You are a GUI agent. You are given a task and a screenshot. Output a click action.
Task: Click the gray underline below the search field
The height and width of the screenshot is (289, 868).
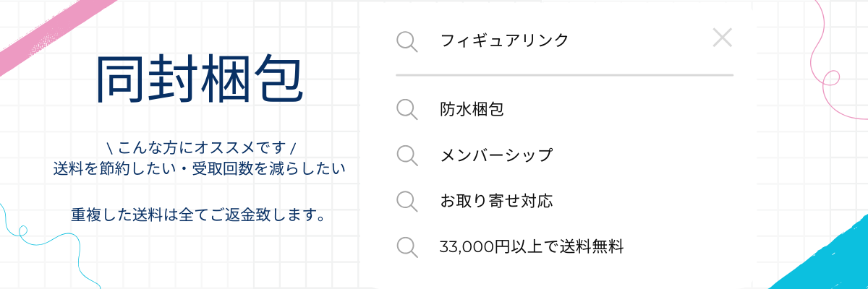click(x=565, y=74)
